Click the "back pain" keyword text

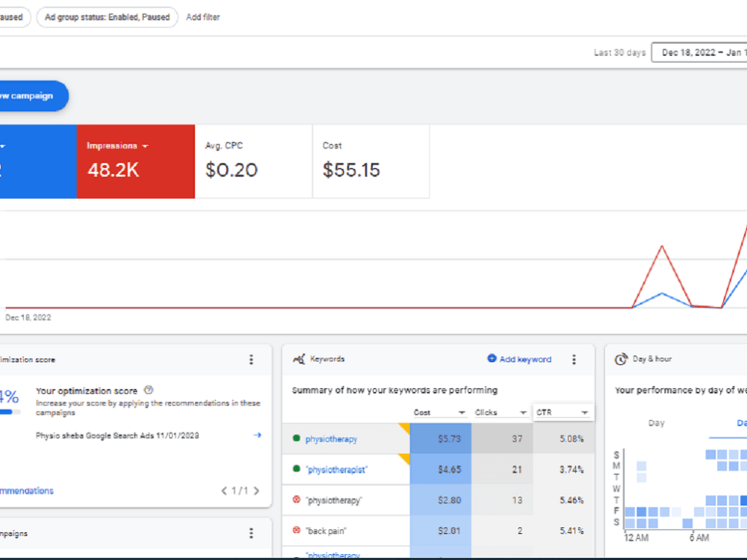click(326, 531)
